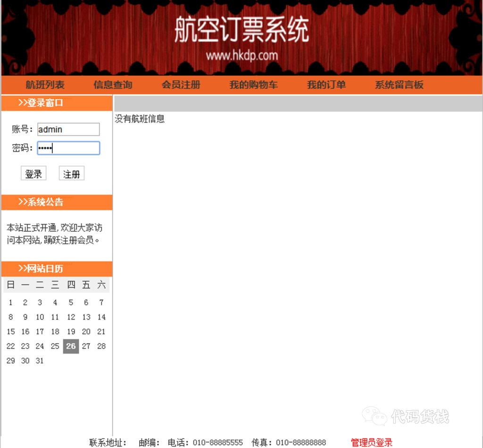483x448 pixels.
Task: Click the 账号 account input field
Action: click(68, 129)
